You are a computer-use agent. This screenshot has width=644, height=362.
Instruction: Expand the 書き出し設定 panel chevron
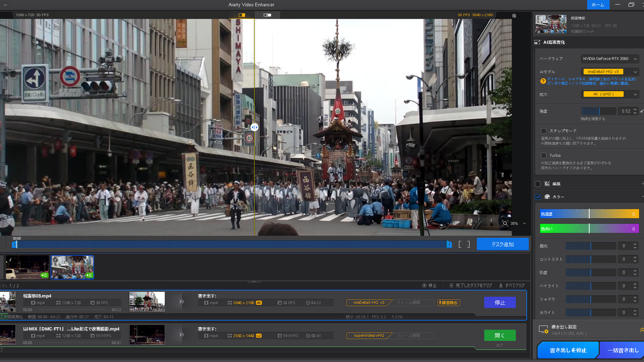641,330
